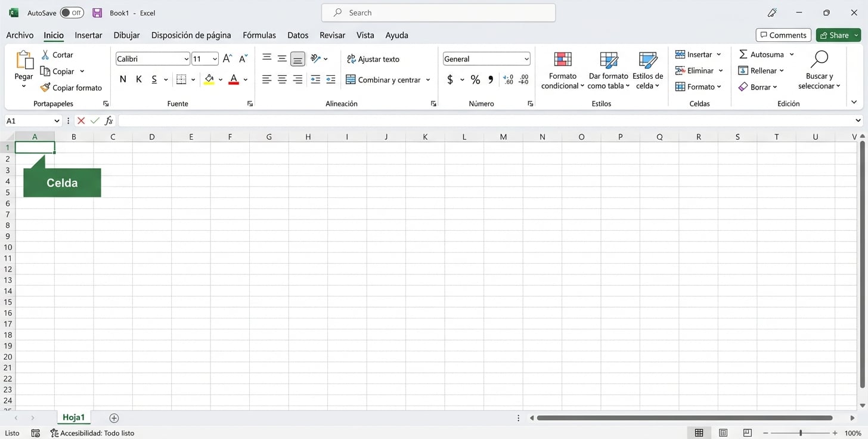Switch to Page Layout view

coord(723,433)
